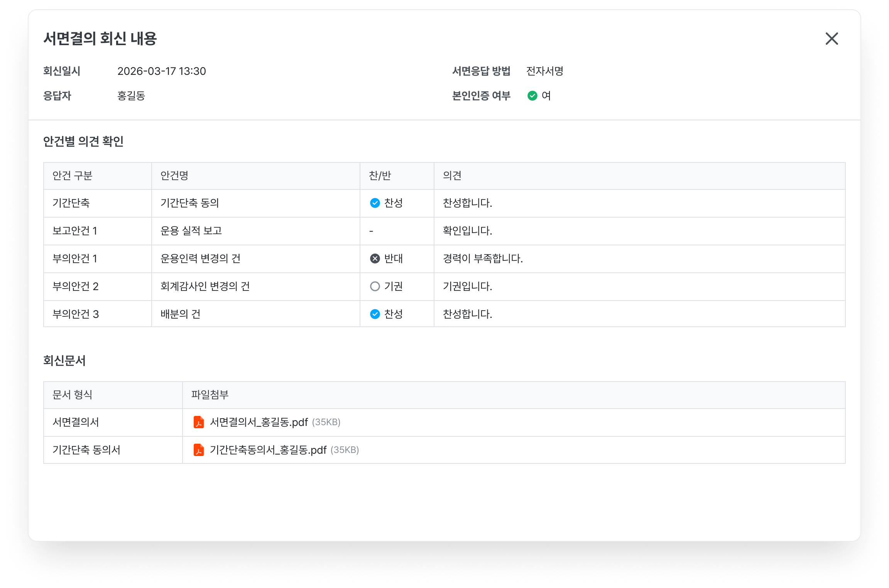Click the 찬/반 column header
Screen dimensions: 889x588
click(x=380, y=176)
